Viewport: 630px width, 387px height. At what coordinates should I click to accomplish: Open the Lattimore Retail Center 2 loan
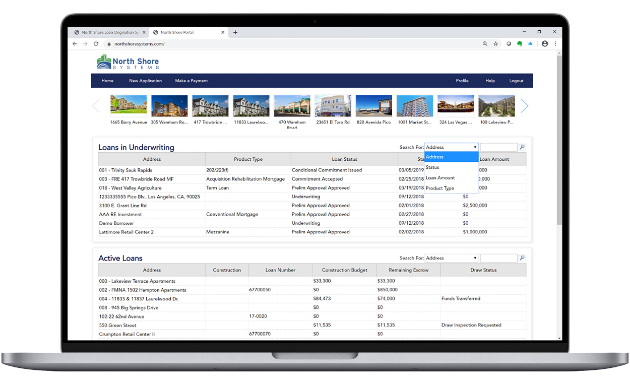[x=126, y=232]
